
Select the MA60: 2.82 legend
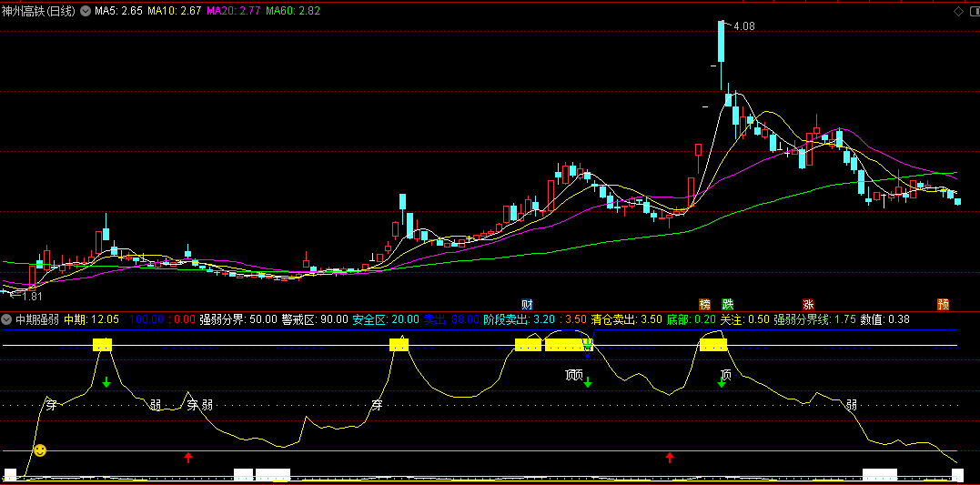(x=293, y=11)
